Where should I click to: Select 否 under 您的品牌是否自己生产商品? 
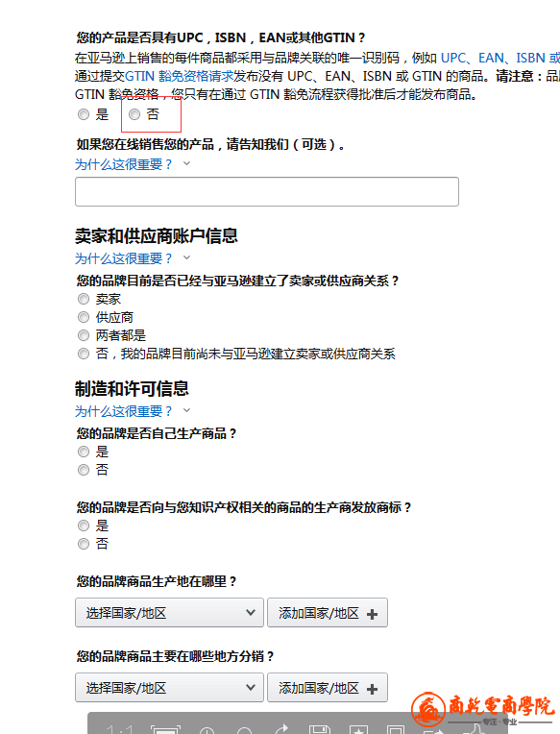(x=84, y=470)
